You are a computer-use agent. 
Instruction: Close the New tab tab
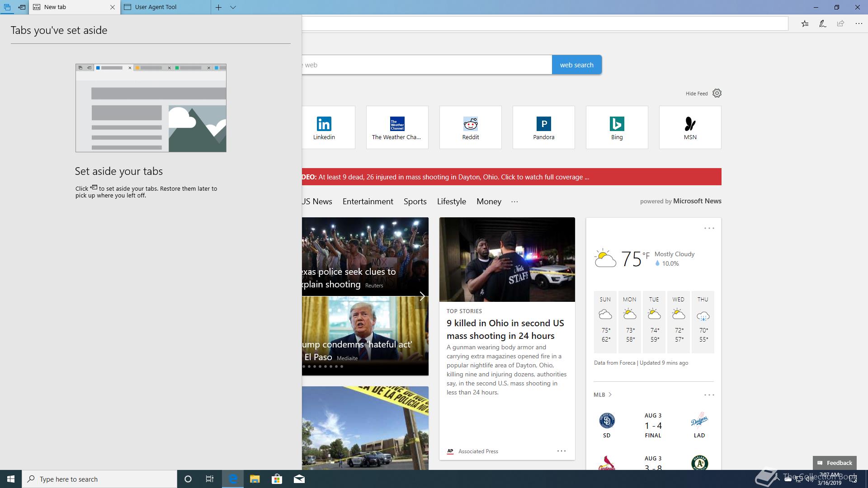click(x=113, y=7)
